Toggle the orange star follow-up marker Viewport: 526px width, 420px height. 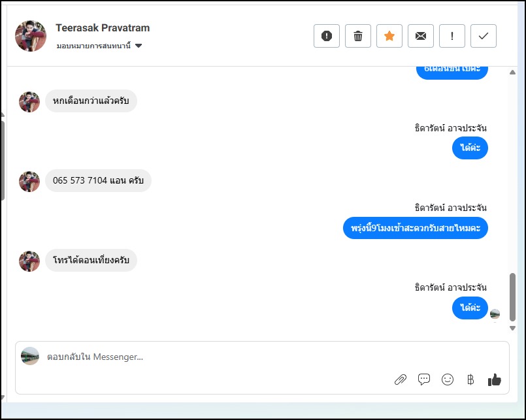click(x=389, y=36)
